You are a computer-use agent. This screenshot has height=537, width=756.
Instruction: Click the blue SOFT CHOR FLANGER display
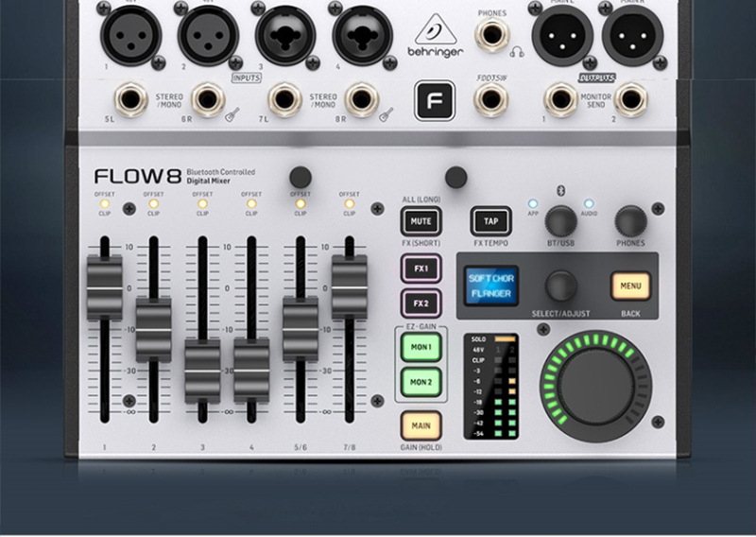[x=490, y=286]
